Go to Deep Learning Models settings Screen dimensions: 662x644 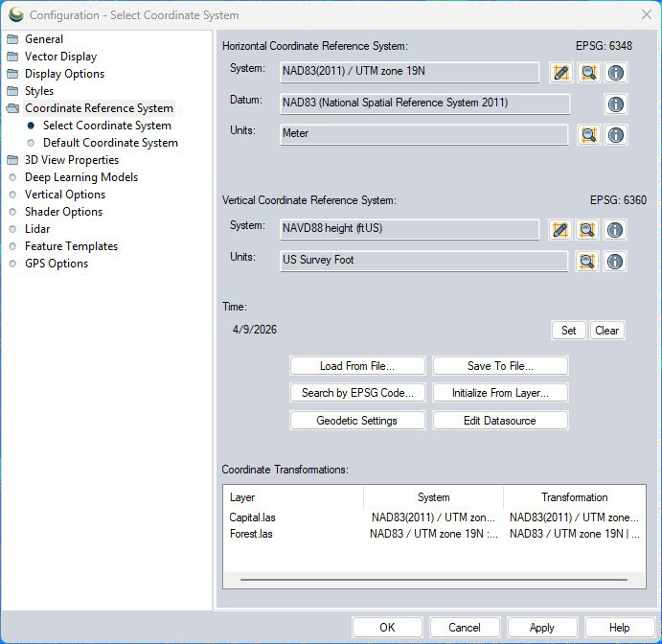coord(80,177)
